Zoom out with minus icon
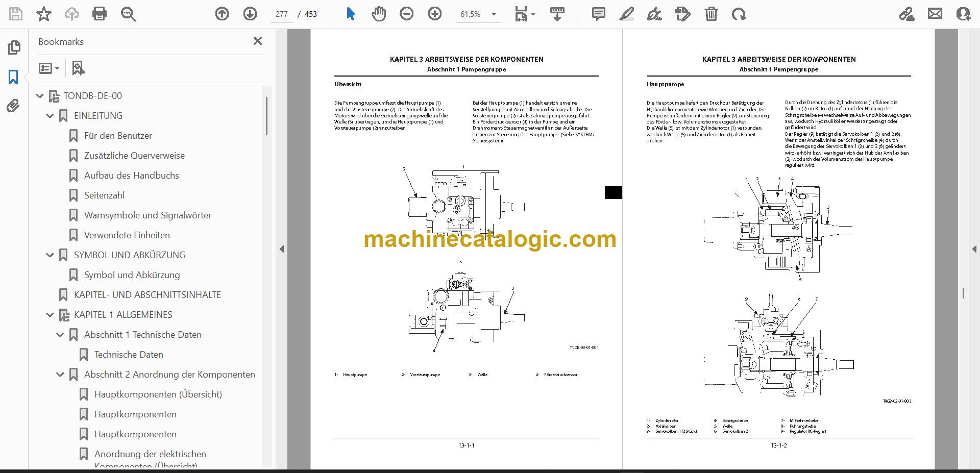The image size is (980, 473). pos(407,14)
